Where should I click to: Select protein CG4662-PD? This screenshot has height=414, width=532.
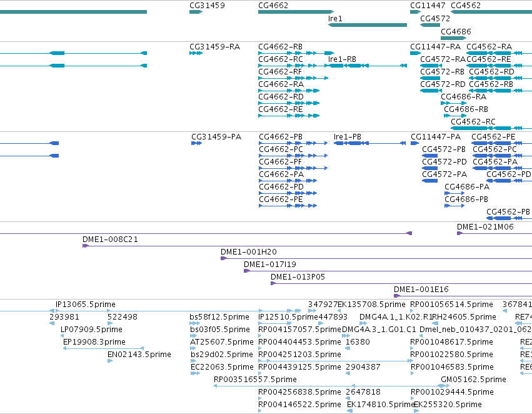tap(288, 193)
